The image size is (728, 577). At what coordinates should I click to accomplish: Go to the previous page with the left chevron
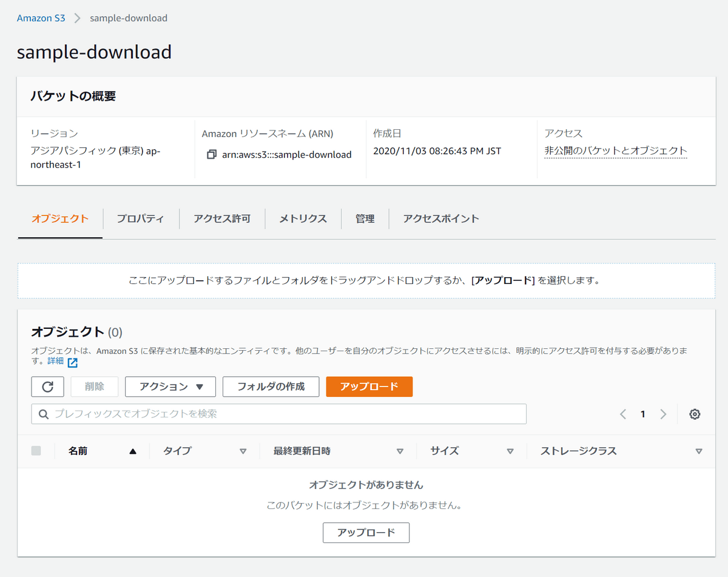(x=623, y=414)
